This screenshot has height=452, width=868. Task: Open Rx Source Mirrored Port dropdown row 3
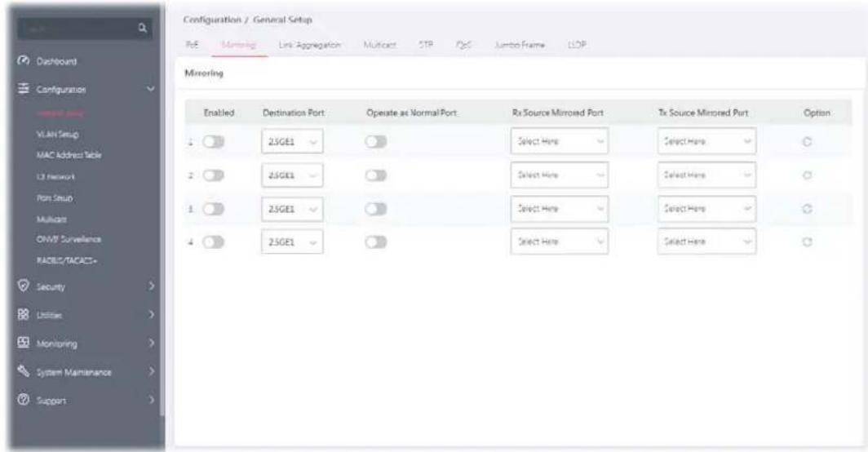click(559, 209)
